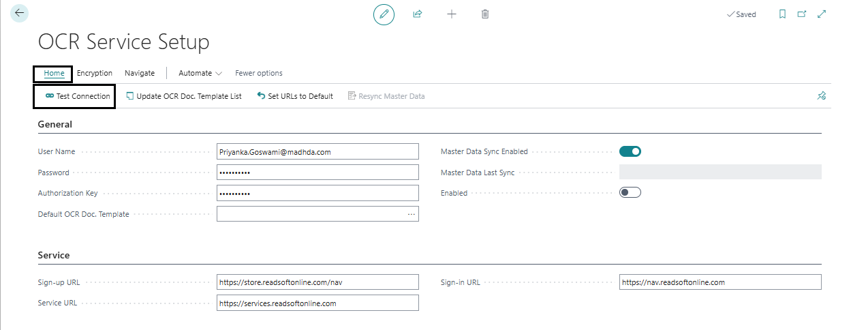This screenshot has height=330, width=868.
Task: Click Fewer options
Action: (x=259, y=73)
